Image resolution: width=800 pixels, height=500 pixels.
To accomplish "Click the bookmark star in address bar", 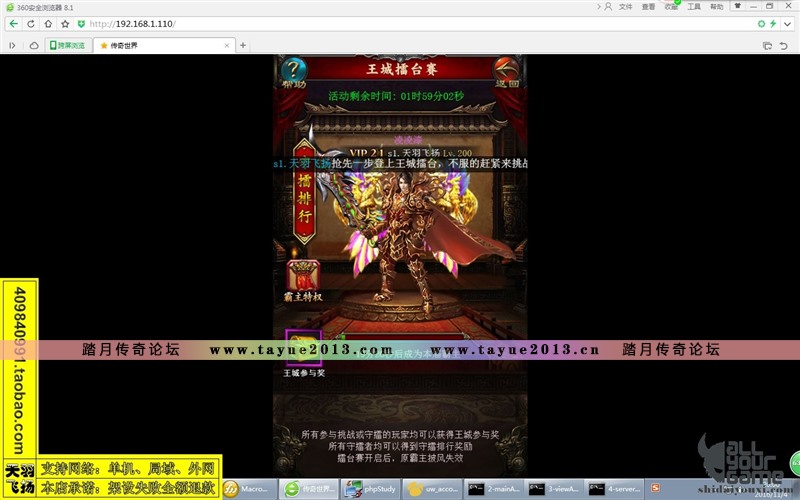I will pos(66,23).
